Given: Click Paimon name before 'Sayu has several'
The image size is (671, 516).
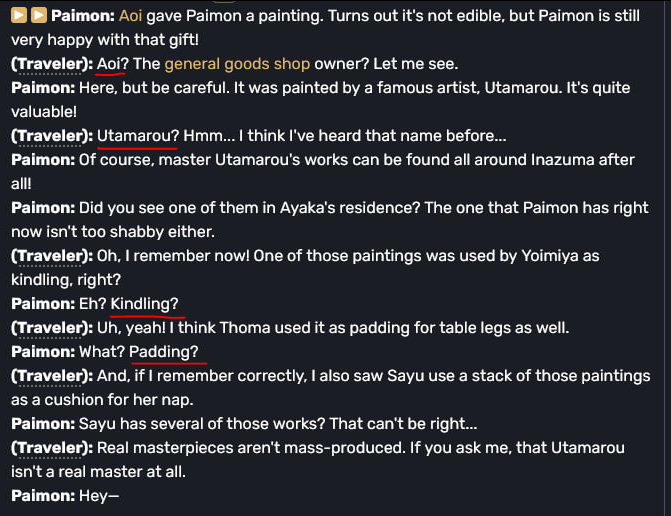Looking at the screenshot, I should 43,424.
